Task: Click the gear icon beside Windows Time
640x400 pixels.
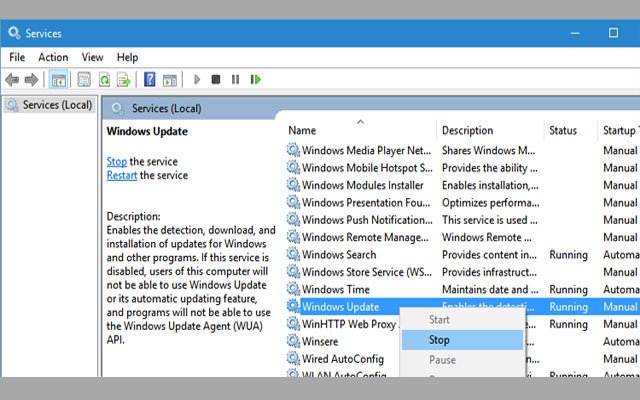Action: (293, 289)
